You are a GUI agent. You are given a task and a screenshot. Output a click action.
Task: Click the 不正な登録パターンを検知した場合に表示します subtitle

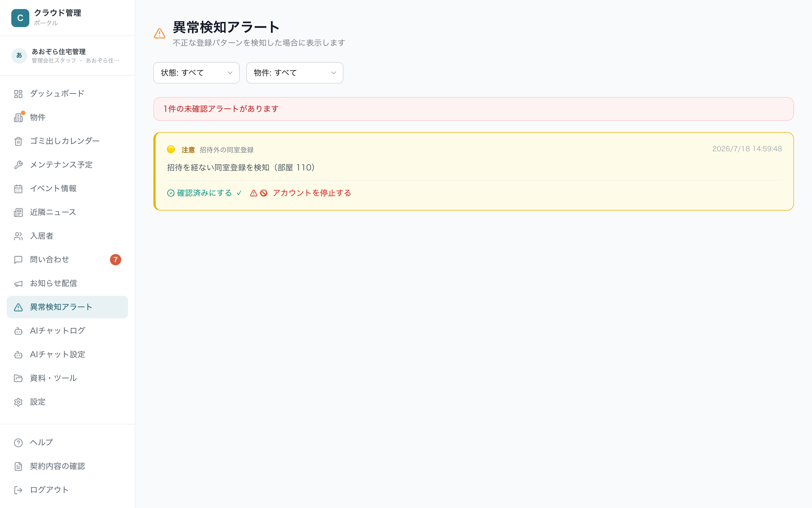259,43
